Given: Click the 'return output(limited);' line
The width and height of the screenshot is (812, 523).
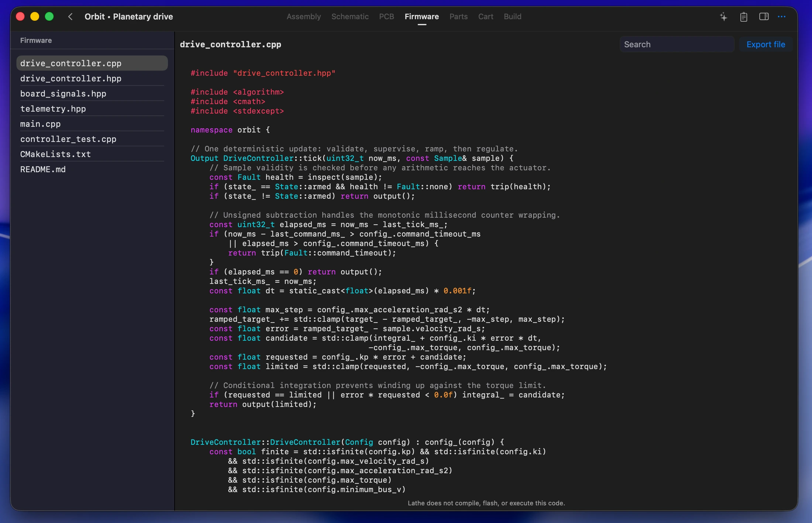Looking at the screenshot, I should 263,404.
